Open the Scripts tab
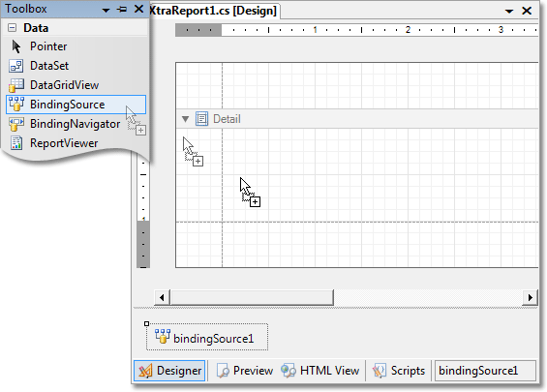The image size is (547, 392). [399, 371]
